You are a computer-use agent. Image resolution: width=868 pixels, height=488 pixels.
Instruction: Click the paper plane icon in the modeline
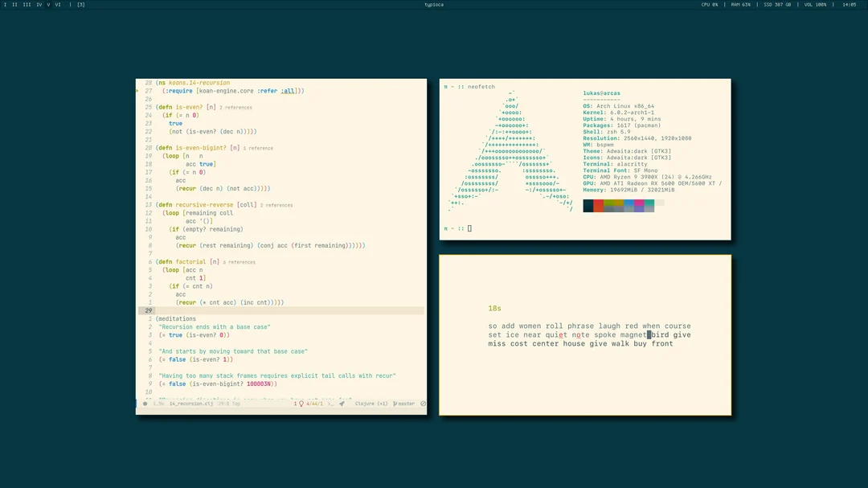point(341,404)
